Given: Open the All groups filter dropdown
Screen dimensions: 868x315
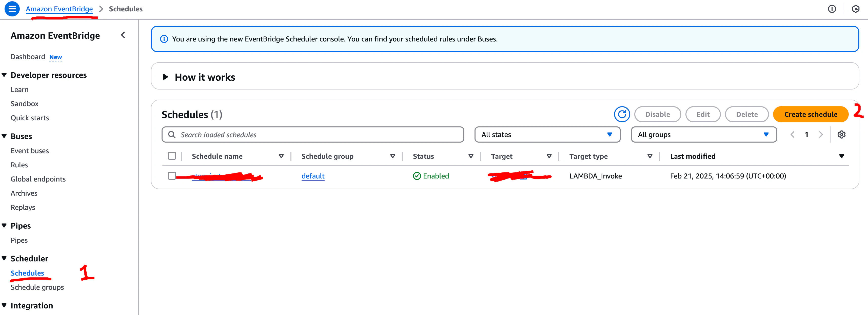Looking at the screenshot, I should tap(704, 134).
